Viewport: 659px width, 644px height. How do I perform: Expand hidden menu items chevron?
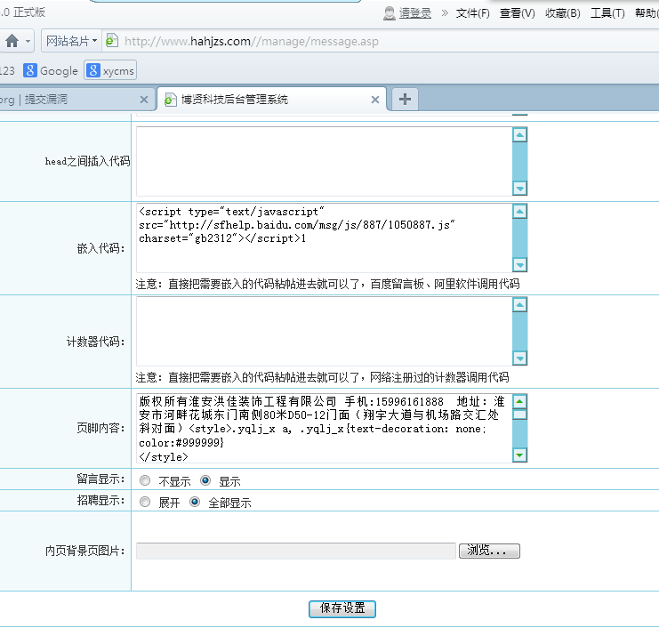pos(445,13)
